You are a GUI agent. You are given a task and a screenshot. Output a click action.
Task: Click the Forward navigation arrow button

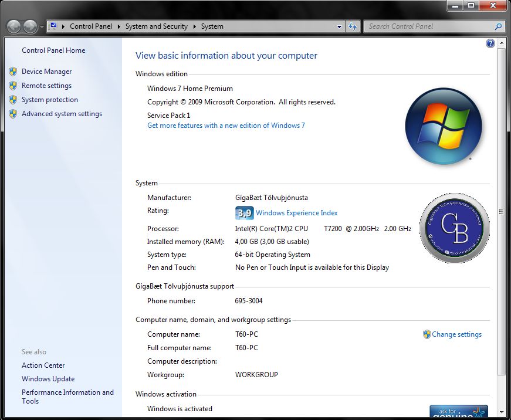29,26
